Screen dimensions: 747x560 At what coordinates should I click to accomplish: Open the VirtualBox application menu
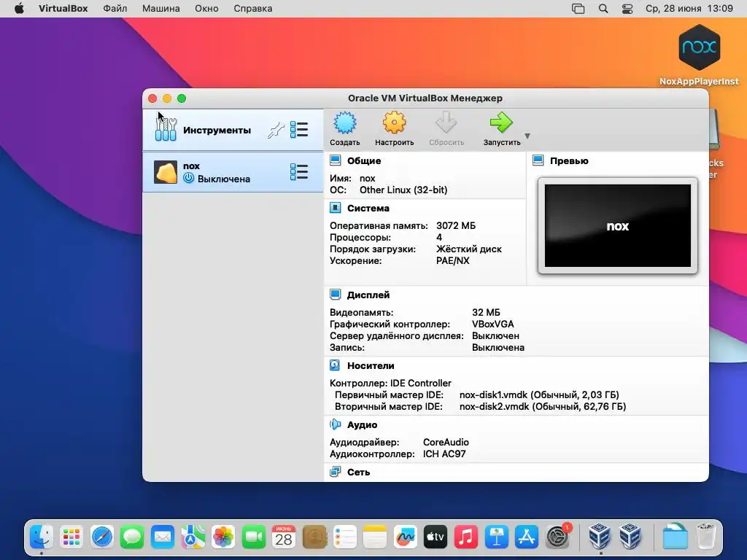point(63,9)
